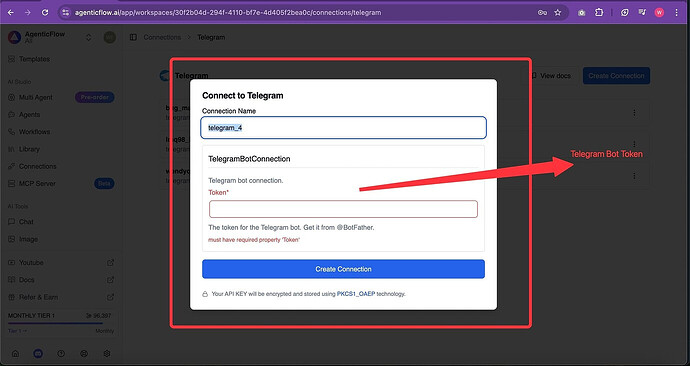Follow the PKCS1_OAEP link
Image resolution: width=690 pixels, height=366 pixels.
tap(356, 293)
